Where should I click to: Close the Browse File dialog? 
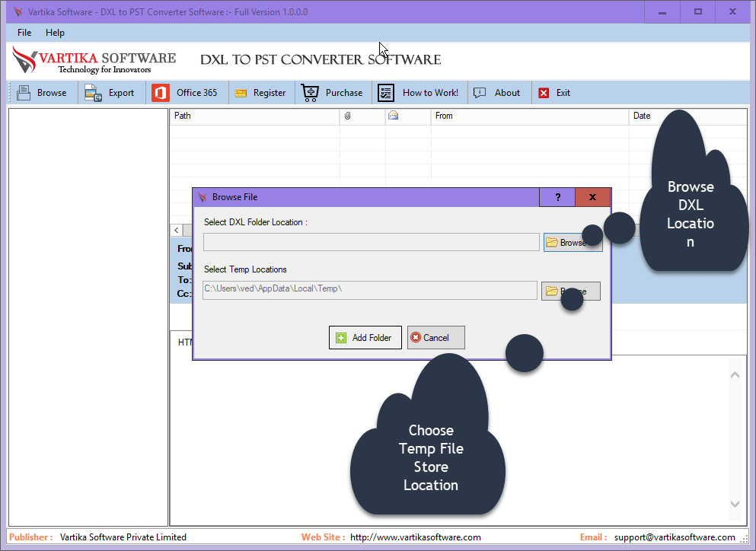tap(592, 197)
